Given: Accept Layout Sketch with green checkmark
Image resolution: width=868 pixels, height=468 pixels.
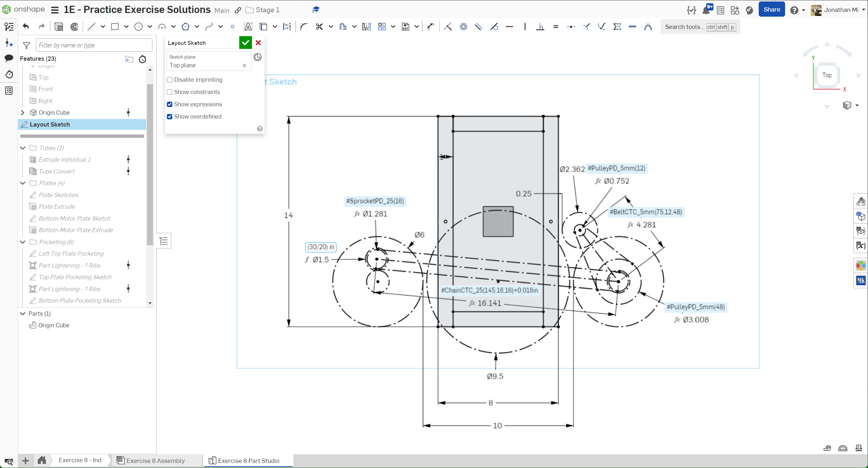Looking at the screenshot, I should tap(245, 43).
